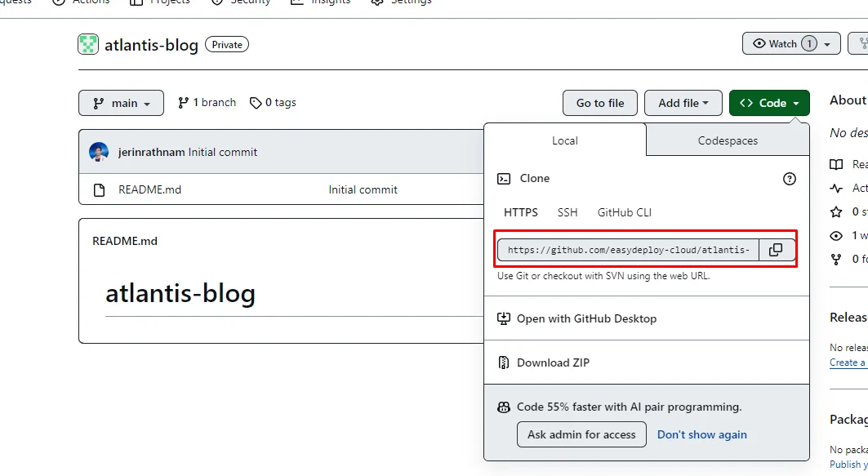Click the About sidebar heading
Screen dimensions: 868x476
pyautogui.click(x=848, y=100)
